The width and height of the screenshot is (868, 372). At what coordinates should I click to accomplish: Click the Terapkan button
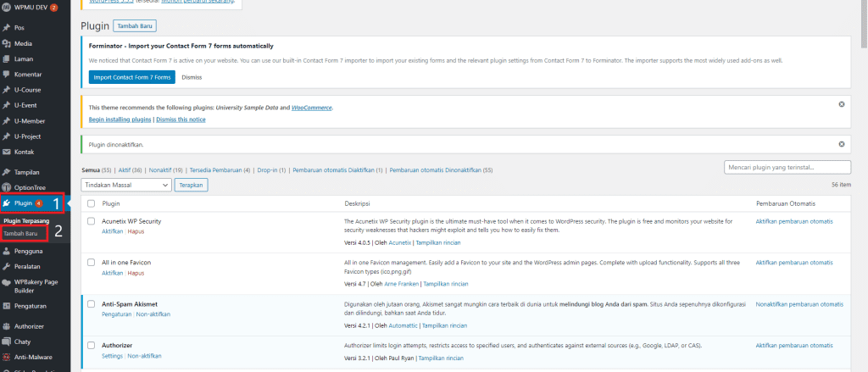191,185
